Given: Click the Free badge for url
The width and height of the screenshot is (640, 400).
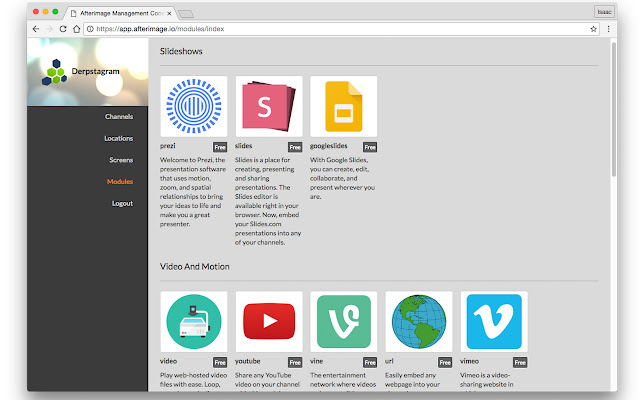Looking at the screenshot, I should pyautogui.click(x=445, y=362).
